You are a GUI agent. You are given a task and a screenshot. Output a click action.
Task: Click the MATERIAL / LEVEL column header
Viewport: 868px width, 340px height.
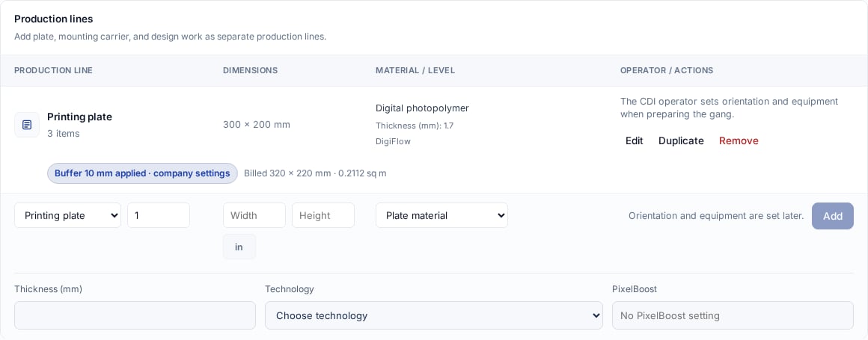415,71
